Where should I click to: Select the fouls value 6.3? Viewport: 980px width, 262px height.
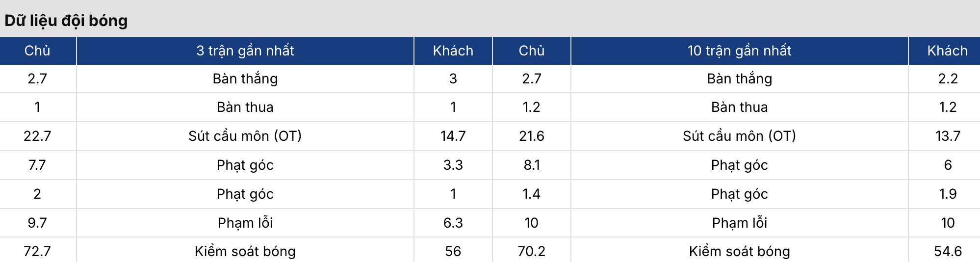453,223
